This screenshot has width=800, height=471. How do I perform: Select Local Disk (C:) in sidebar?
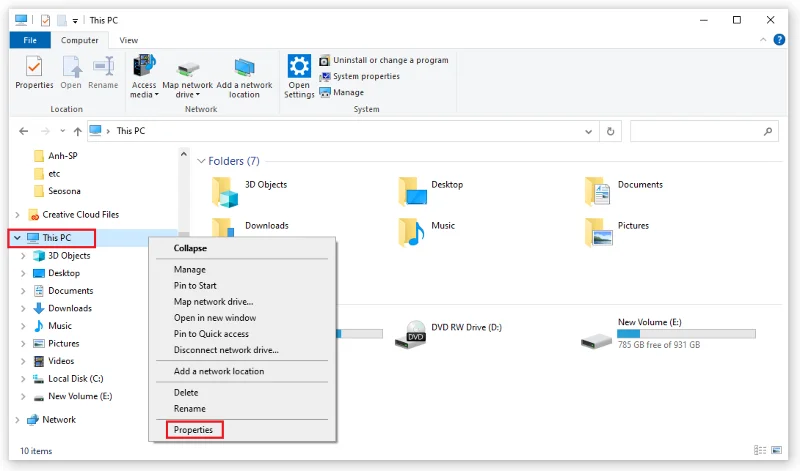68,379
